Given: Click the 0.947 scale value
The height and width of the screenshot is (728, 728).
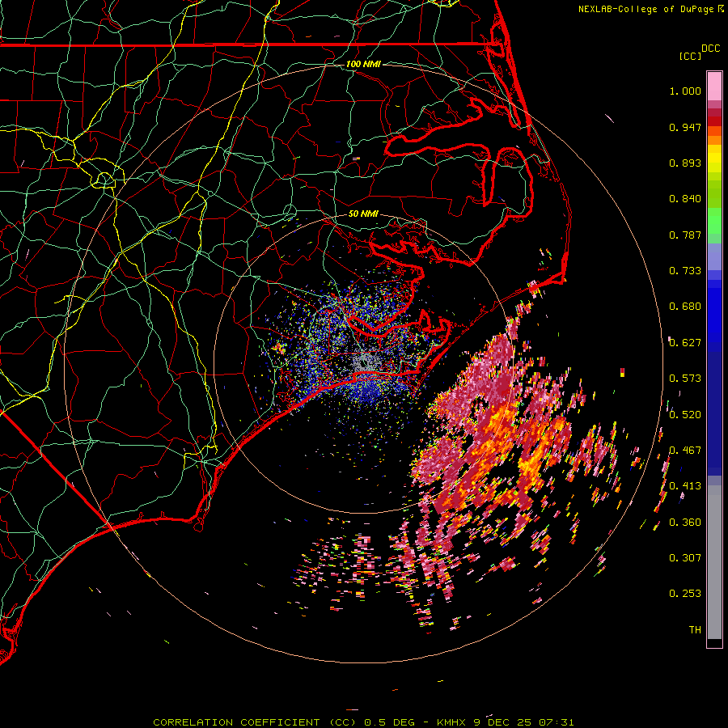Looking at the screenshot, I should click(x=685, y=127).
